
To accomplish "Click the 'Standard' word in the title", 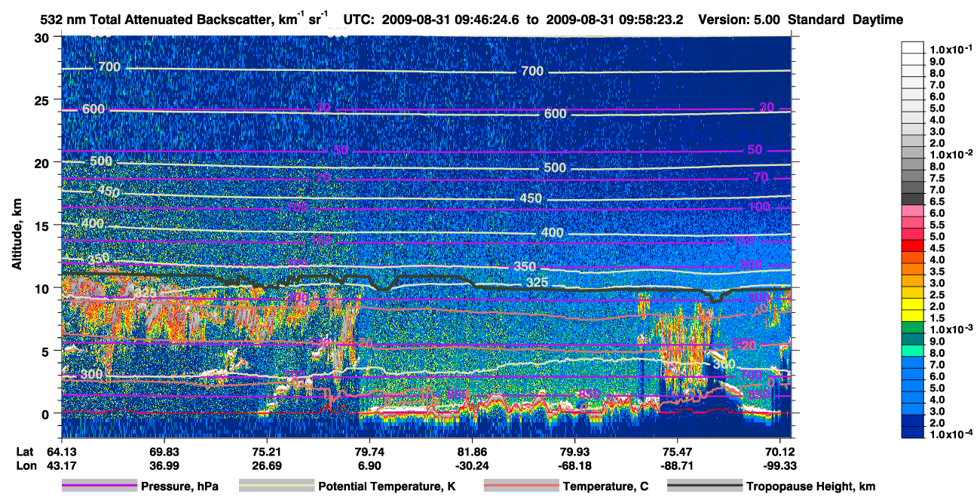I will (816, 20).
